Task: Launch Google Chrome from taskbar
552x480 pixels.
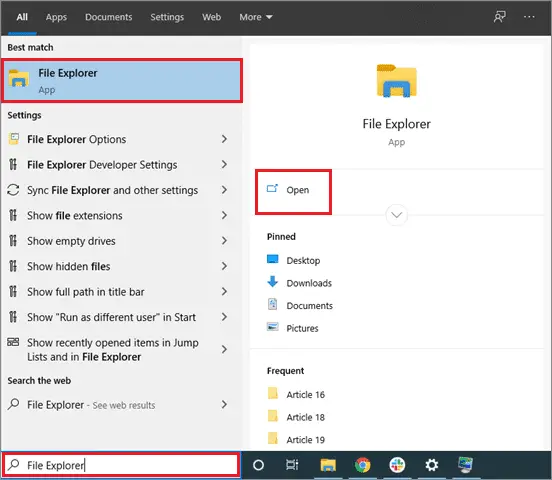Action: [363, 465]
